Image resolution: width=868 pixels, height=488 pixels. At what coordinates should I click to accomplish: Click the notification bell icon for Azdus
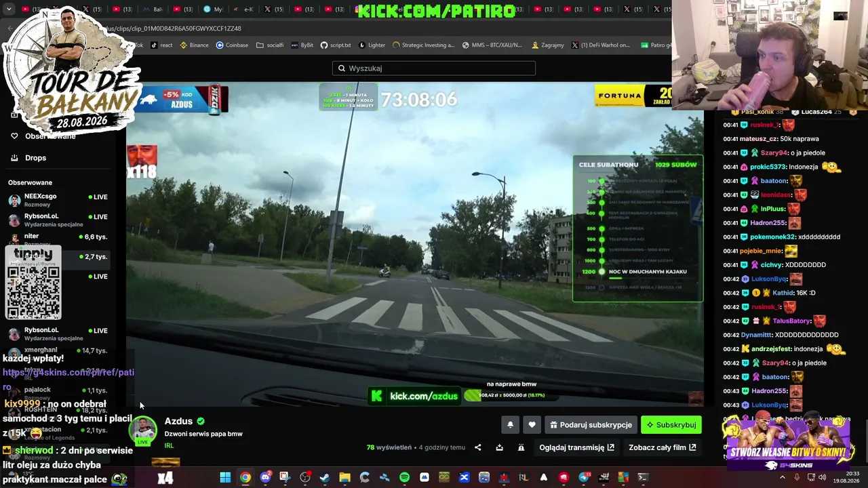510,425
